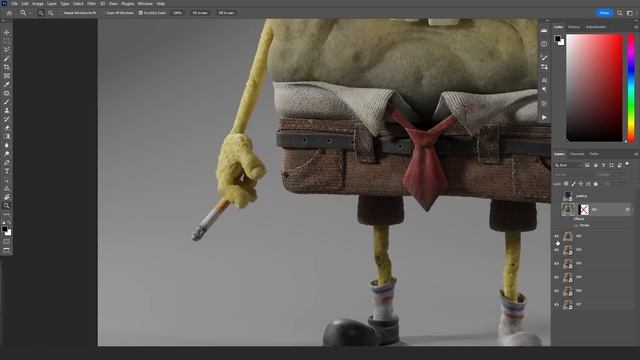Switch to the Adjustments tab

(x=596, y=27)
